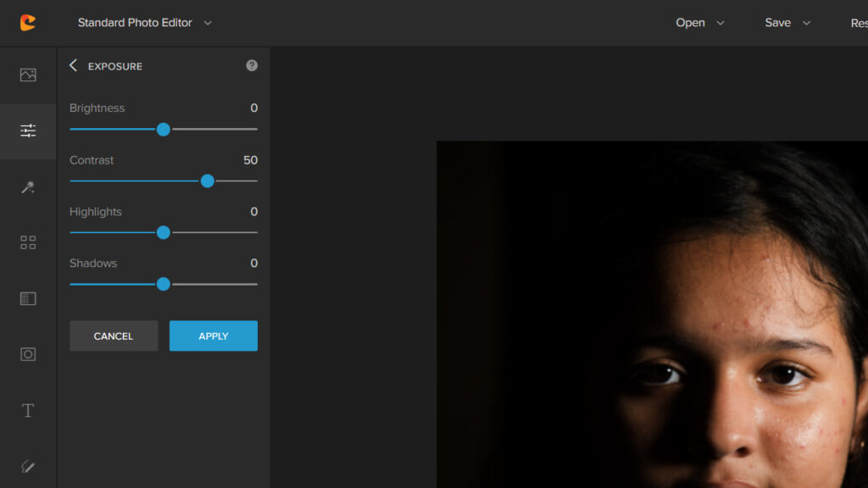Open the Save menu dropdown
This screenshot has width=868, height=488.
coord(787,23)
